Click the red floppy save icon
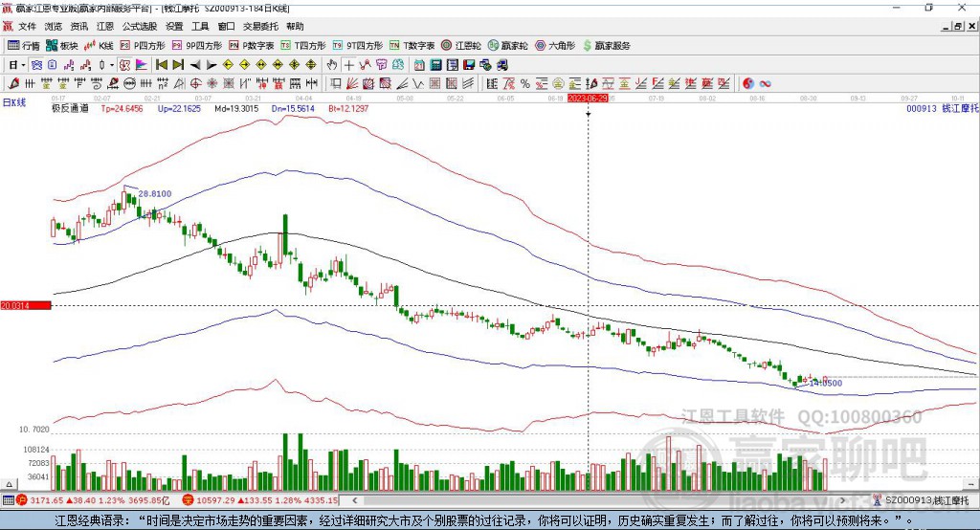Viewport: 980px width, 530px height. pos(469,65)
